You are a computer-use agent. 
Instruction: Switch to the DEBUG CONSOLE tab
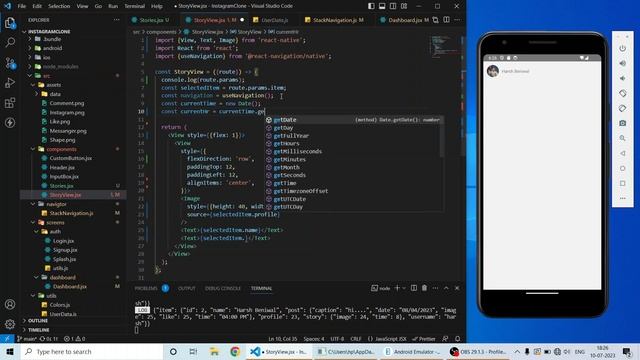click(222, 288)
